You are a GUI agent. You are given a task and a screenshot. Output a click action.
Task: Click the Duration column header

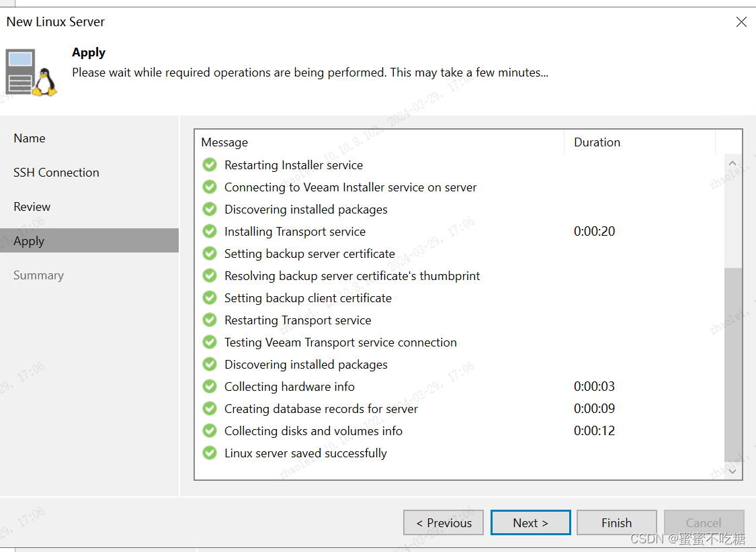[640, 142]
